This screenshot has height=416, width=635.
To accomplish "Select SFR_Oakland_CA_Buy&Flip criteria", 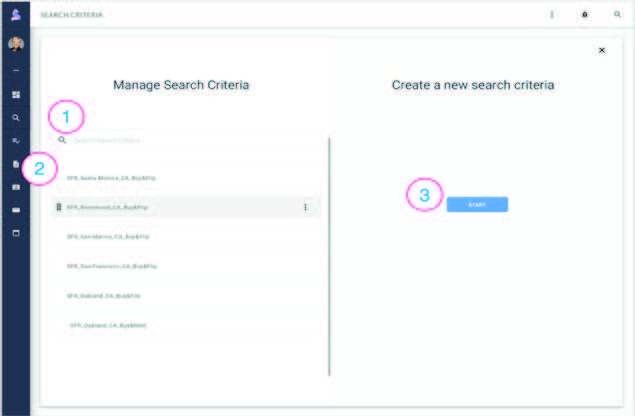I will tap(186, 296).
